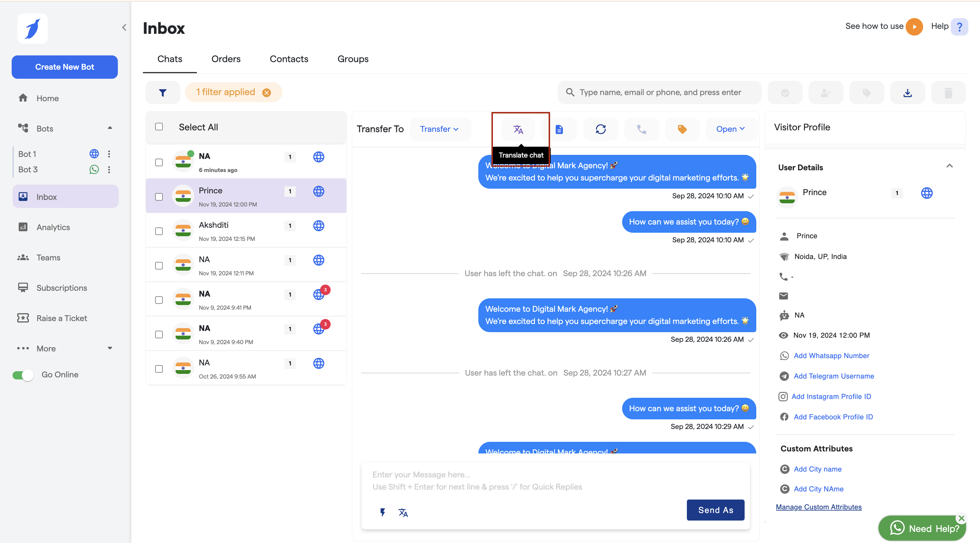This screenshot has width=980, height=543.
Task: Click the document notes icon in chat toolbar
Action: [x=559, y=129]
